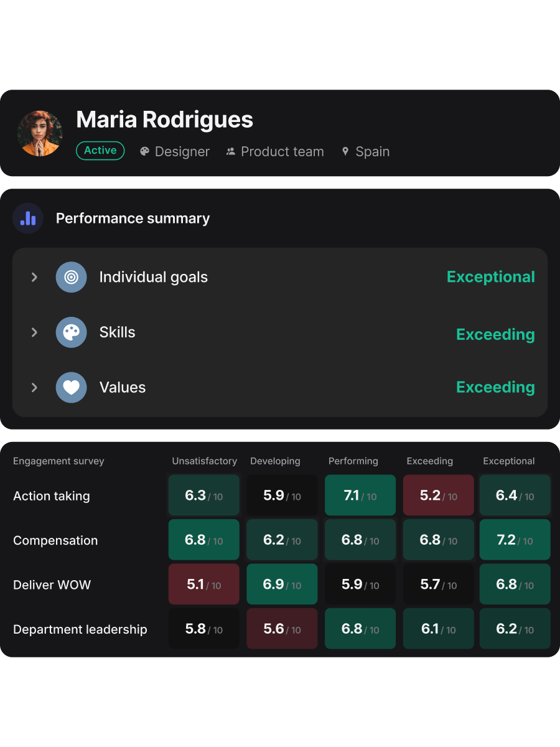Click the Spain location pin icon
Viewport: 560px width, 747px height.
coord(345,151)
